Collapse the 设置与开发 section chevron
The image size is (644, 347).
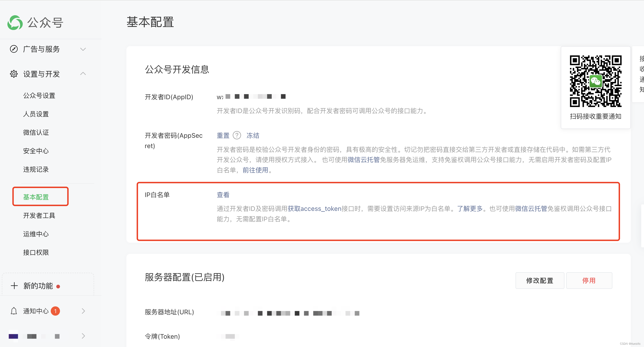pos(83,74)
